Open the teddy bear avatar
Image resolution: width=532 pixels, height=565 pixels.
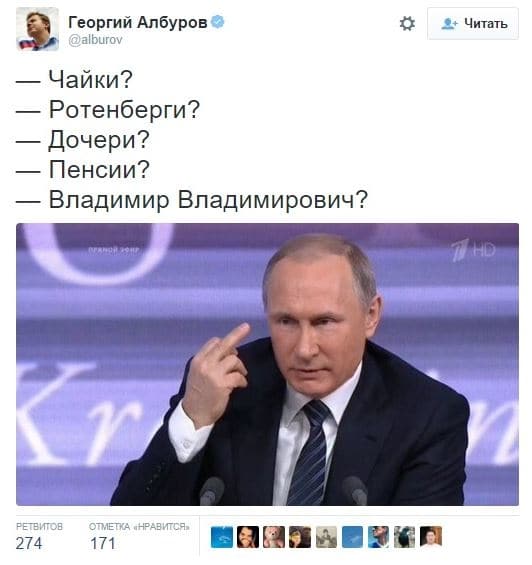(x=274, y=537)
